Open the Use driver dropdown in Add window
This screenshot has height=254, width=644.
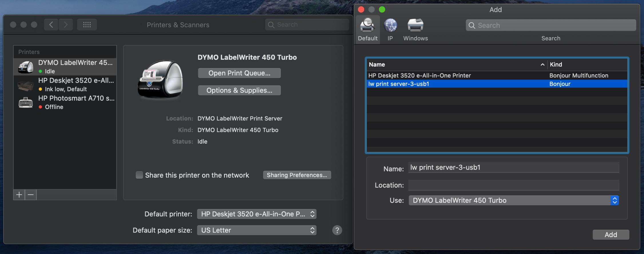click(x=514, y=200)
